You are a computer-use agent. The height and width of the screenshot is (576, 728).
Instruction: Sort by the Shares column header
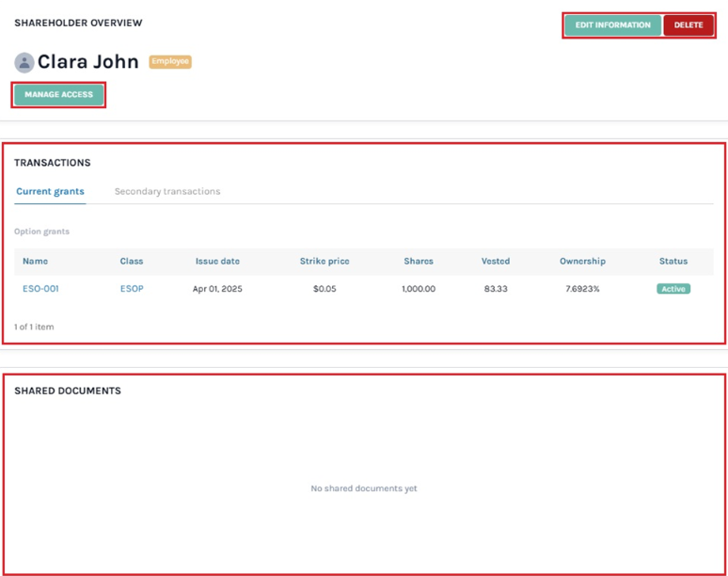[x=419, y=261]
